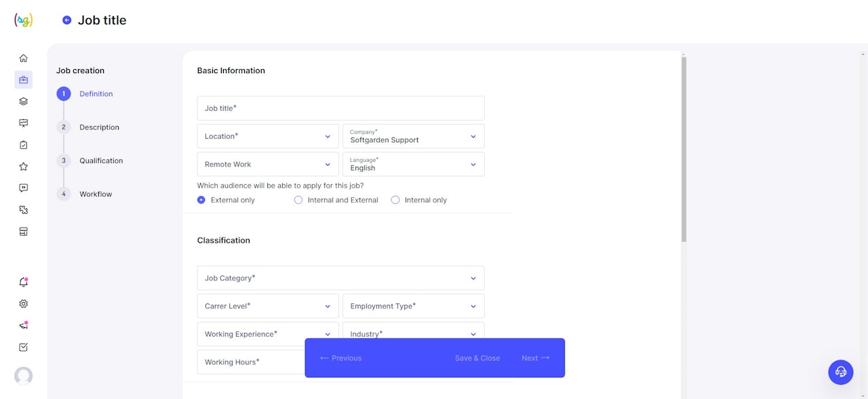Open the jobs briefcase icon
Viewport: 868px width, 399px height.
[23, 80]
